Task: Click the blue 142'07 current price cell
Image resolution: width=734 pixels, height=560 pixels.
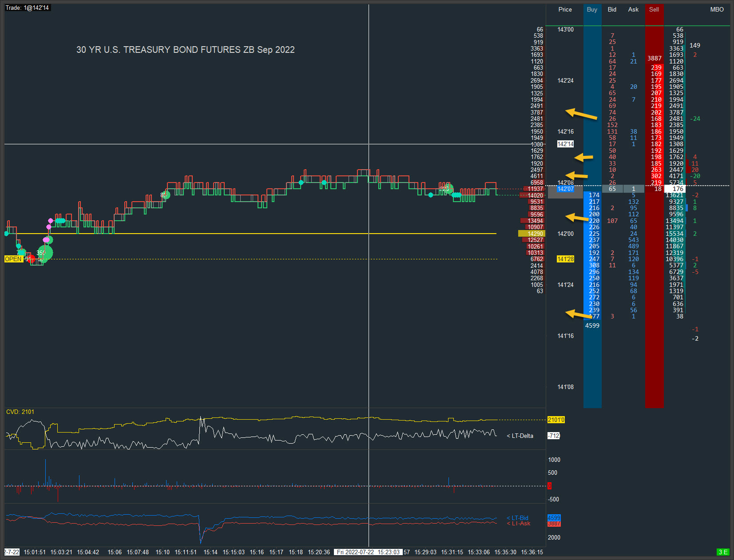Action: (565, 189)
